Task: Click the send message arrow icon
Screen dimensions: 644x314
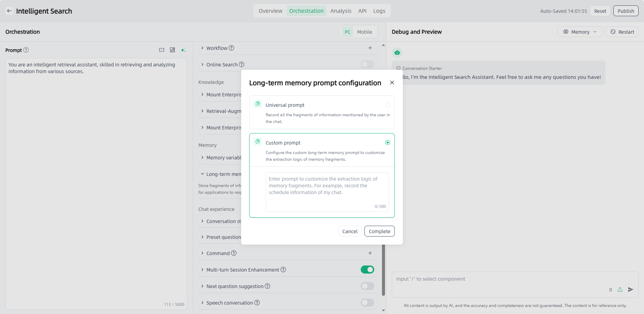Action: 631,289
